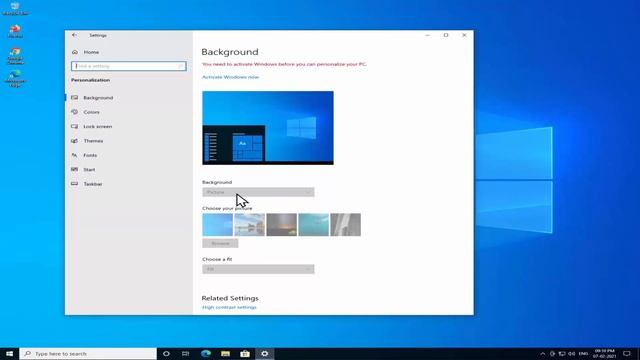Select Background in Personalization list
The image size is (640, 360).
click(x=98, y=98)
